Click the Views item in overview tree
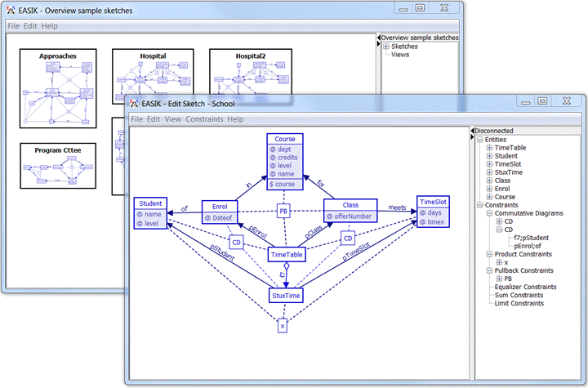The image size is (588, 388). [x=400, y=55]
